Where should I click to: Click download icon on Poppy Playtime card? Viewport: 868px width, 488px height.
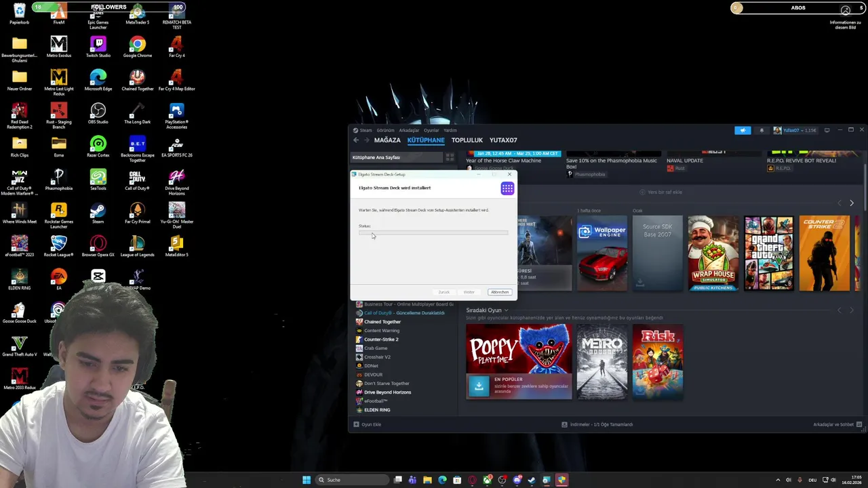(x=479, y=386)
